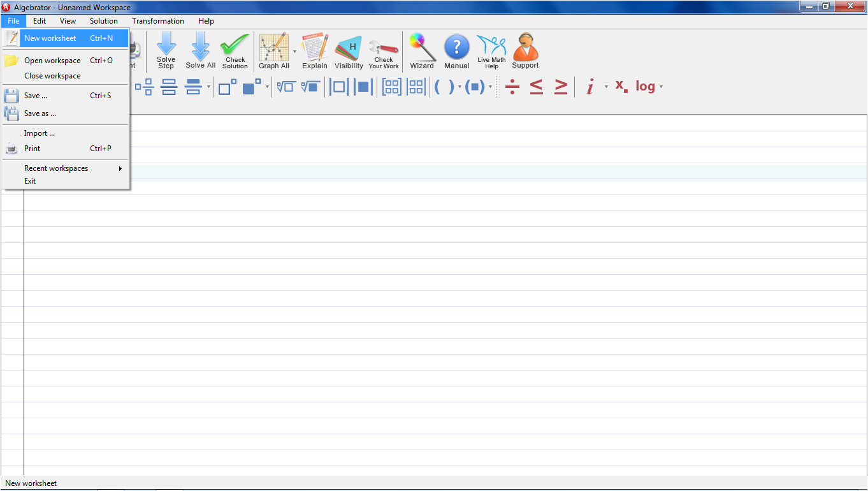
Task: Open the File menu
Action: pos(13,21)
